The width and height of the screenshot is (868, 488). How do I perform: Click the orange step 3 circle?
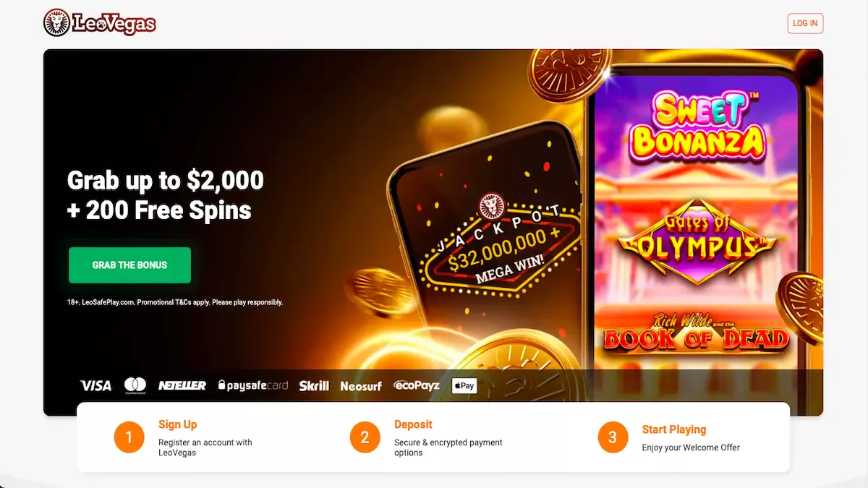[x=613, y=437]
